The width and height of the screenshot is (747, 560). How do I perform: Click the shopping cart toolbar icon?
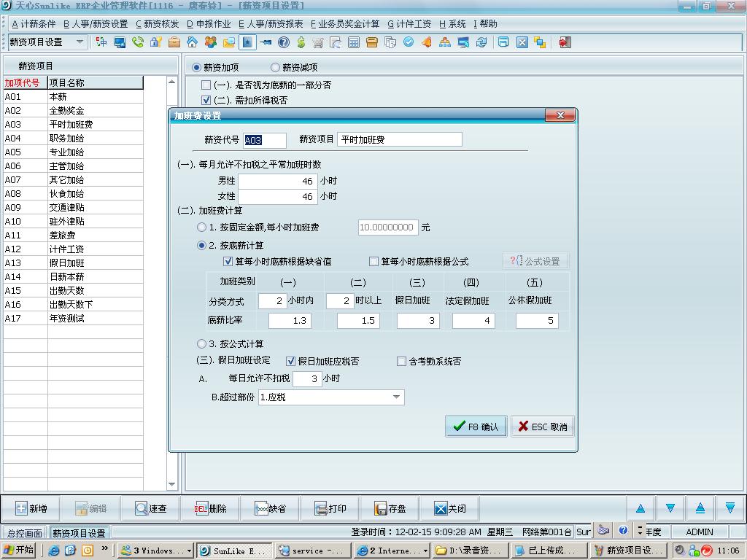318,42
